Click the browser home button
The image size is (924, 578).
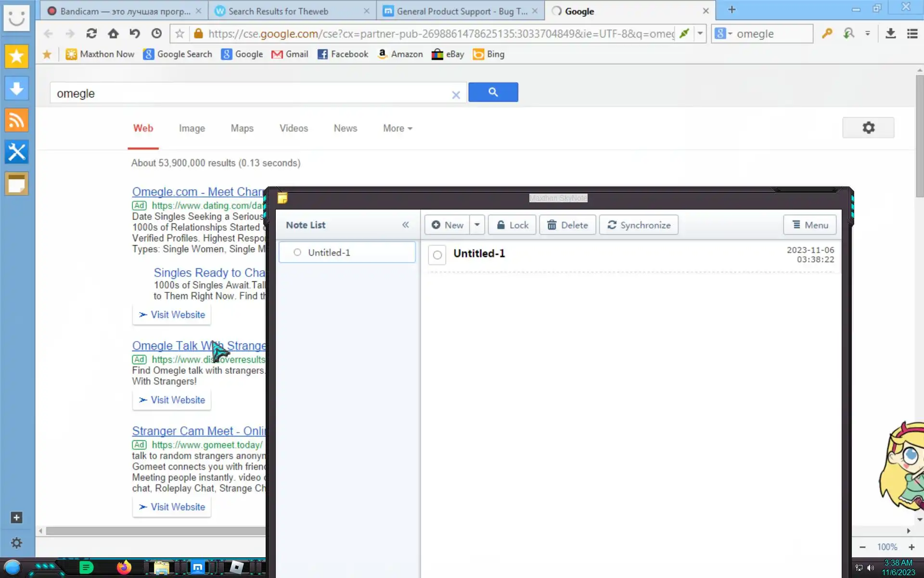pyautogui.click(x=113, y=34)
